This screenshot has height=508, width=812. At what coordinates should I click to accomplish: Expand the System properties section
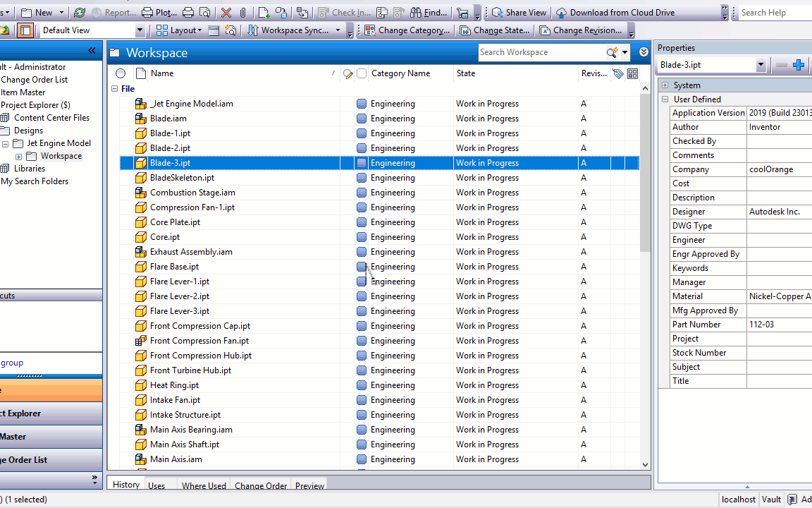(665, 85)
